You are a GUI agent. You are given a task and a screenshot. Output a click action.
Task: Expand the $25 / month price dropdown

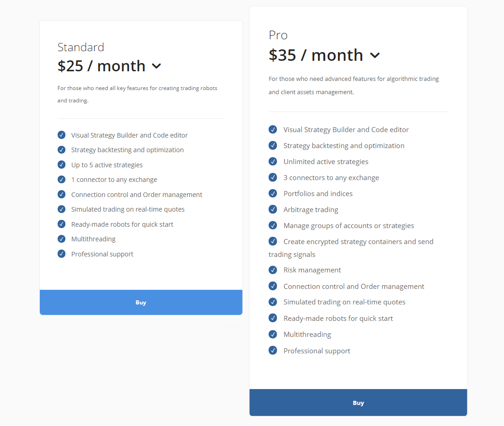pos(156,66)
